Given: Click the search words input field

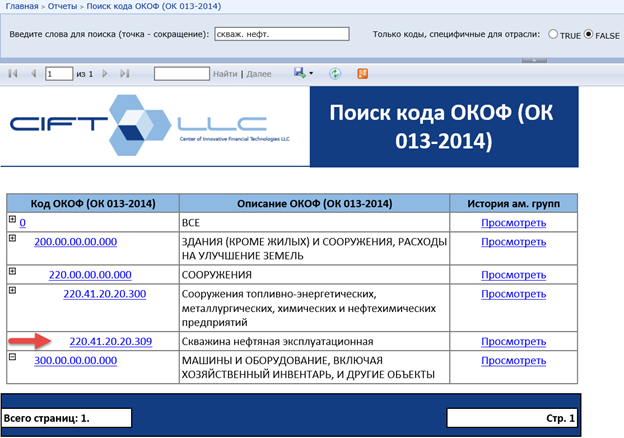Looking at the screenshot, I should pyautogui.click(x=282, y=34).
